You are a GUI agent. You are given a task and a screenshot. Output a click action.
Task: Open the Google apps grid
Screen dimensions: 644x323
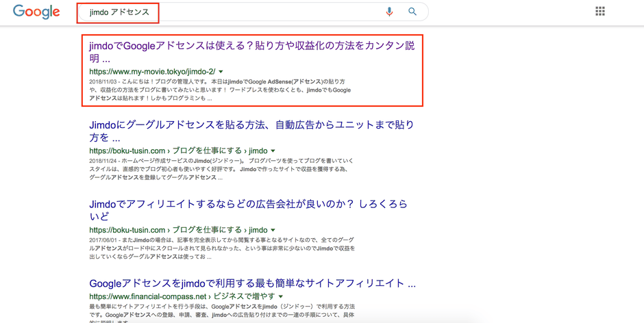[x=600, y=11]
